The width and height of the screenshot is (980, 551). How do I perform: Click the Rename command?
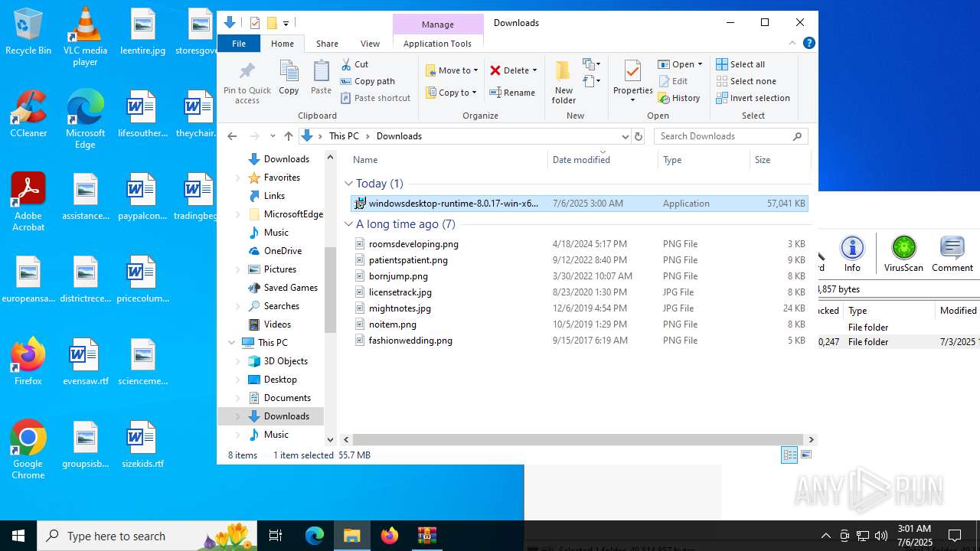512,93
